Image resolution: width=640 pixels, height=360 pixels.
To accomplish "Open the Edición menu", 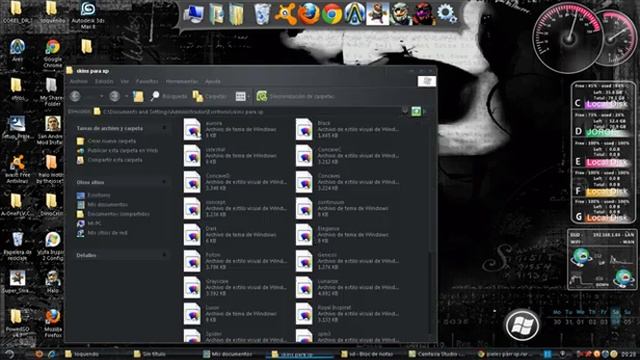I will point(104,81).
